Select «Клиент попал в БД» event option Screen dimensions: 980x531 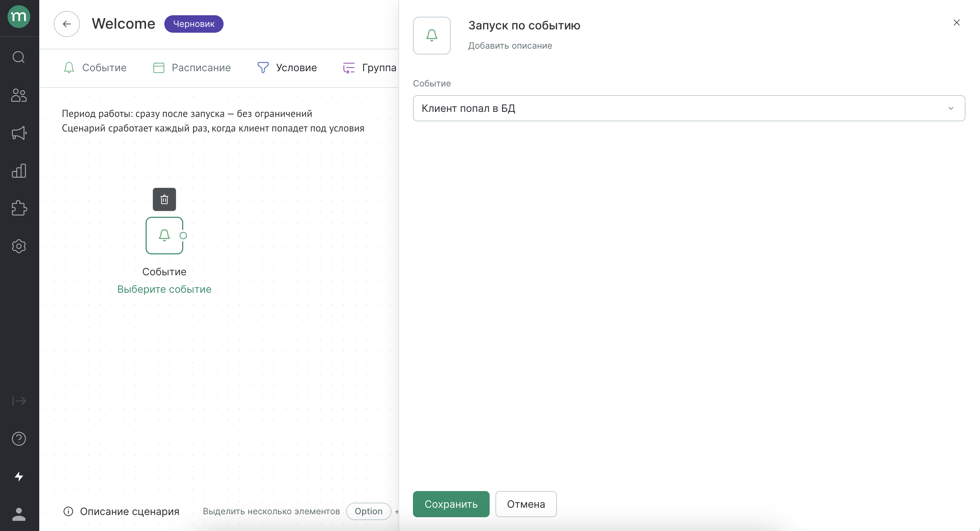pyautogui.click(x=689, y=108)
